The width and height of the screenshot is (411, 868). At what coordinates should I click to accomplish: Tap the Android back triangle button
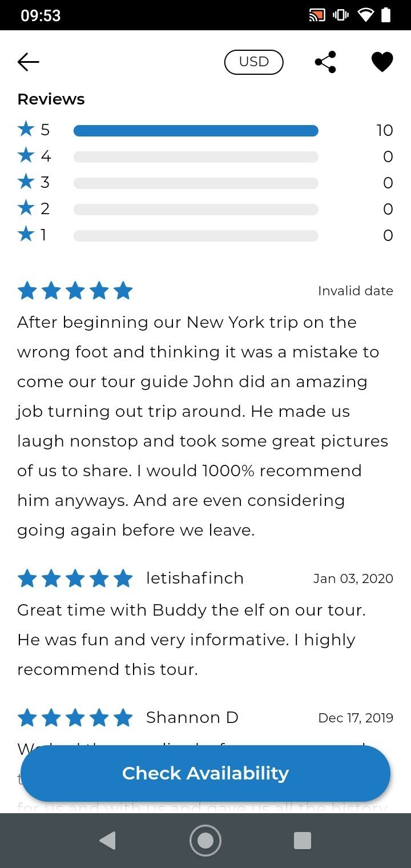(107, 841)
